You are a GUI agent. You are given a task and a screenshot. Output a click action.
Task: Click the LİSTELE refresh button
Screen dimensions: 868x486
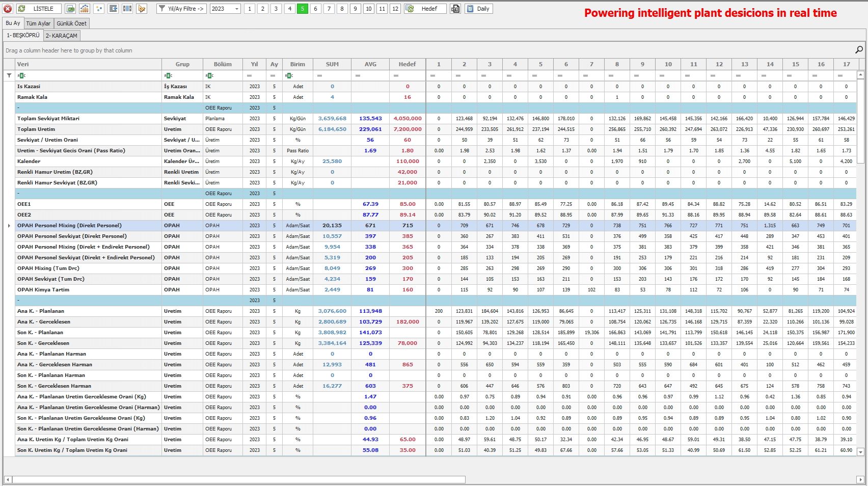39,9
